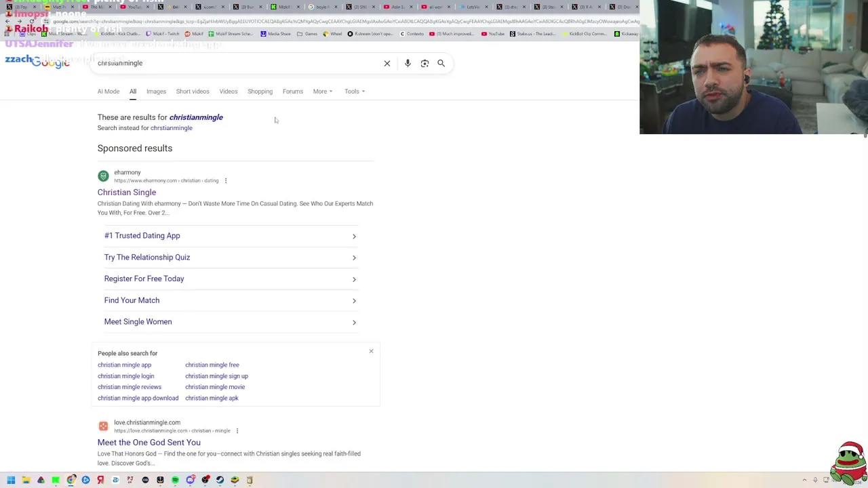Open the Stake.us bookmark

click(x=533, y=34)
